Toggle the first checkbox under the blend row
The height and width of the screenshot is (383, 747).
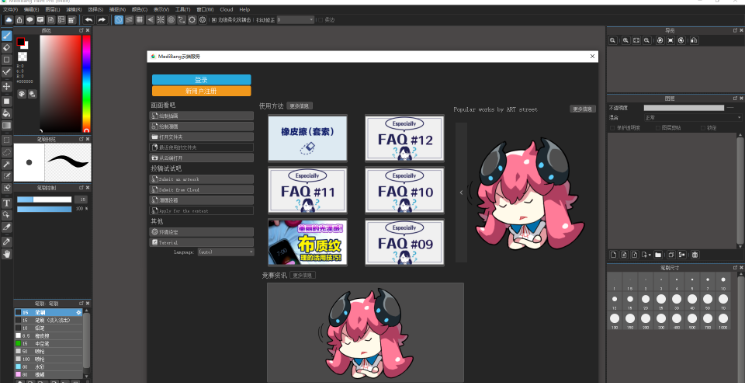(x=613, y=128)
